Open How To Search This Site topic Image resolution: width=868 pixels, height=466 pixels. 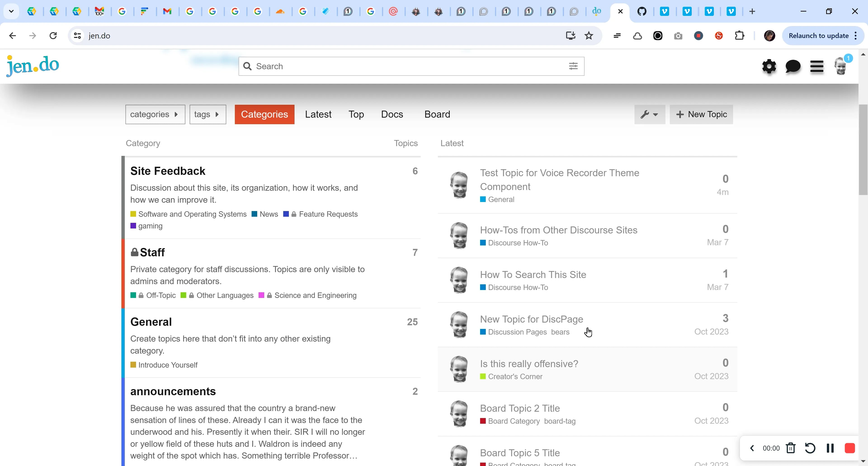coord(533,274)
